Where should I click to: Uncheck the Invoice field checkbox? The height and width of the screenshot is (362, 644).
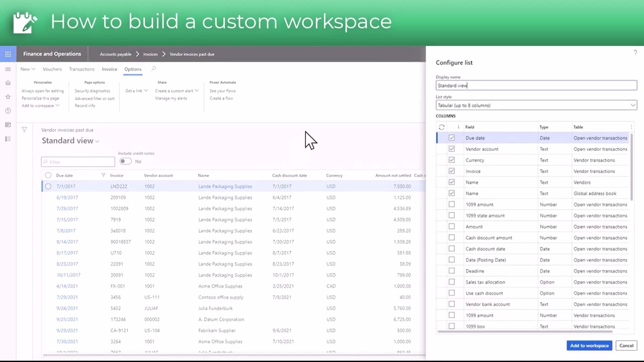tap(452, 171)
